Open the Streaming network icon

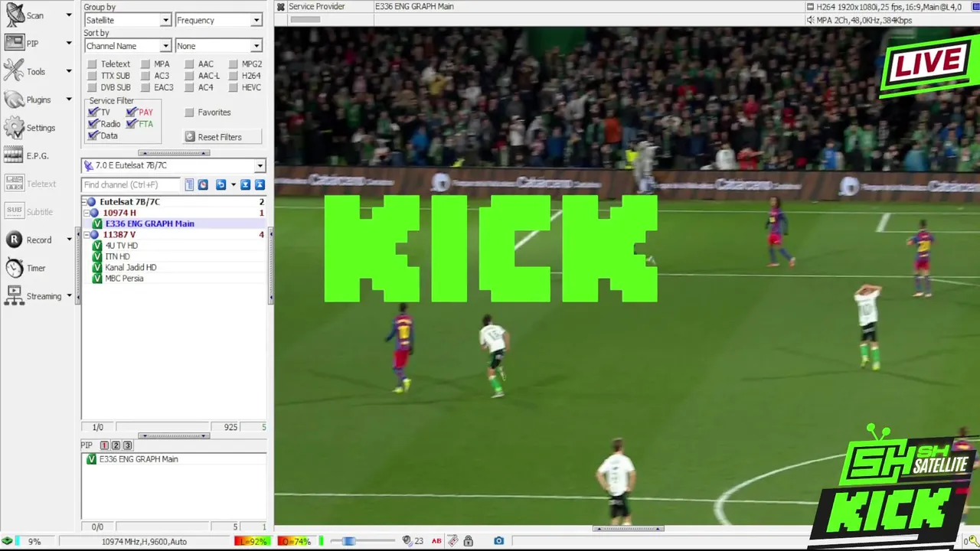pos(14,295)
